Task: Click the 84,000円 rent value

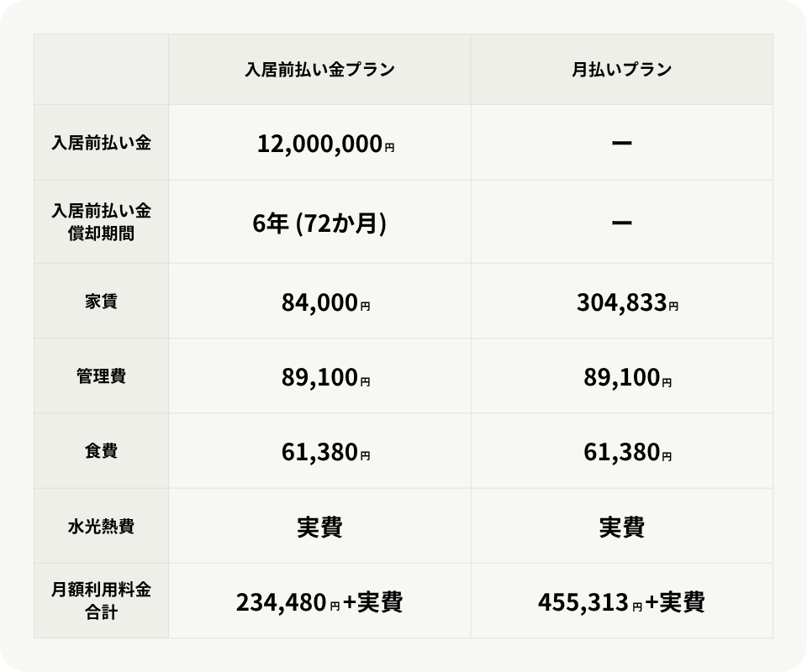Action: tap(325, 302)
